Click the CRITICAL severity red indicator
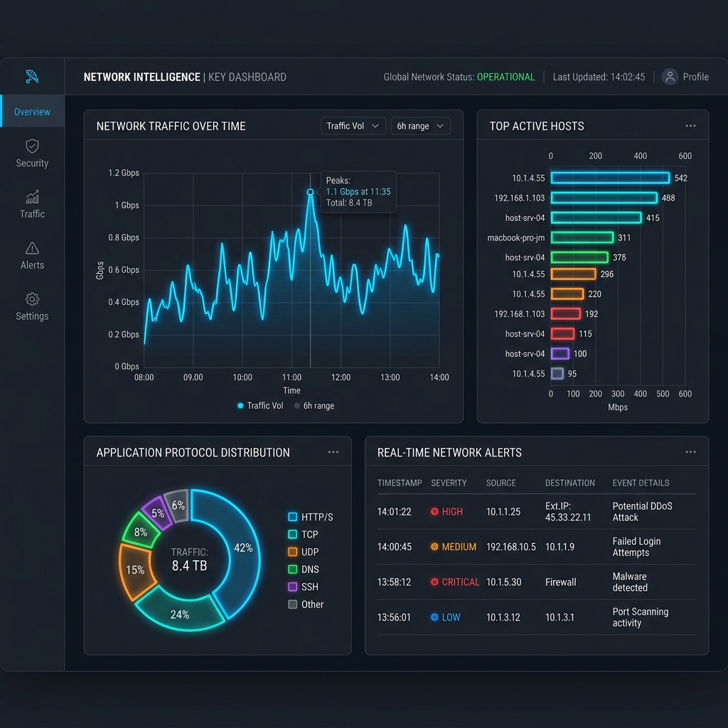Screen dimensions: 728x728 434,582
